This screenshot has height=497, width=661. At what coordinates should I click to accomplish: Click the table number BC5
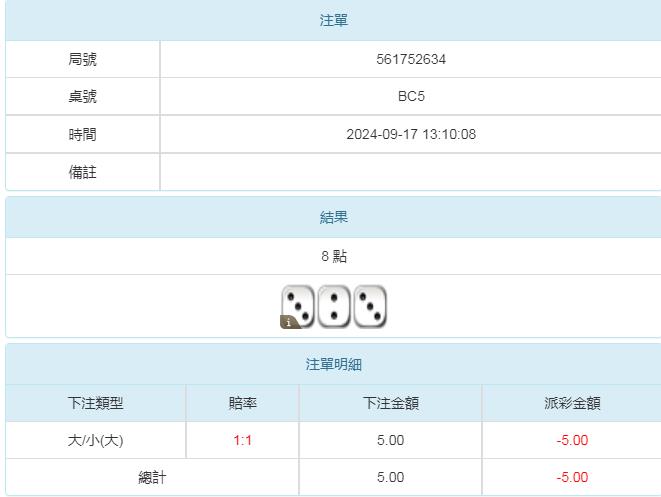(x=411, y=97)
